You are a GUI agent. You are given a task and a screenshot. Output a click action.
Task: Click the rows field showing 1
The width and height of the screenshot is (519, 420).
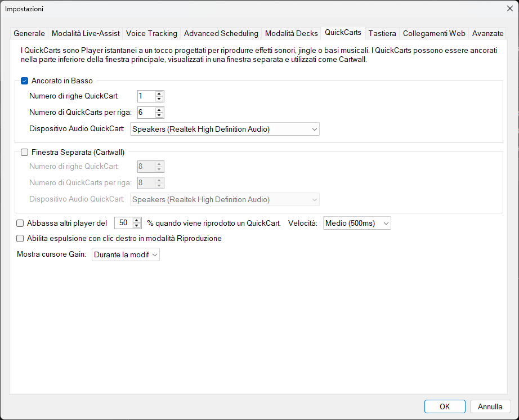[146, 96]
